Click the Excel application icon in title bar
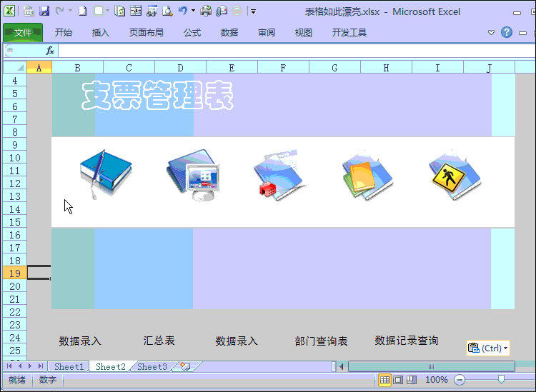This screenshot has height=392, width=536. pyautogui.click(x=9, y=11)
